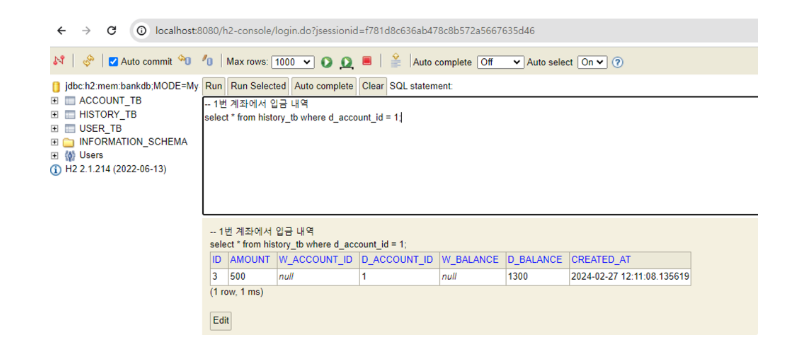The width and height of the screenshot is (808, 361).
Task: Select USER_TB table in the tree
Action: [100, 128]
